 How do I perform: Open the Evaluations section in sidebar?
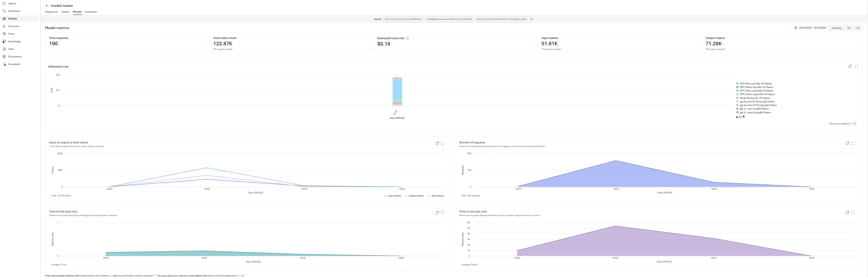click(x=15, y=56)
